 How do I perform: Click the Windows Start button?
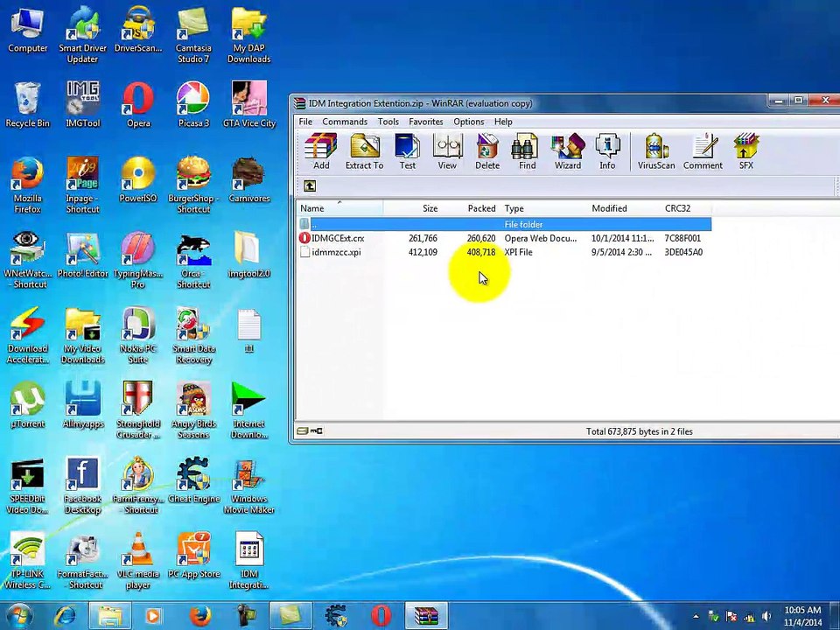[19, 615]
